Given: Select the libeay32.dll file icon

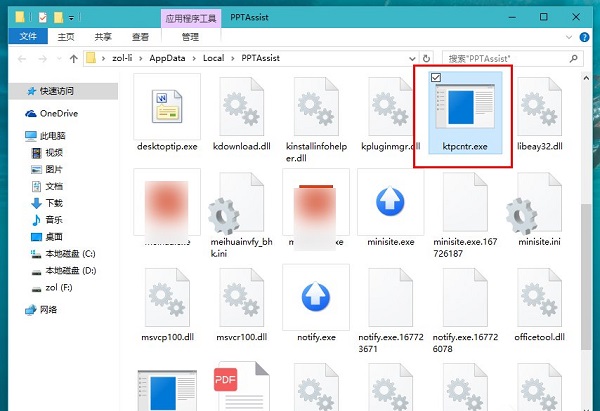Looking at the screenshot, I should click(539, 106).
